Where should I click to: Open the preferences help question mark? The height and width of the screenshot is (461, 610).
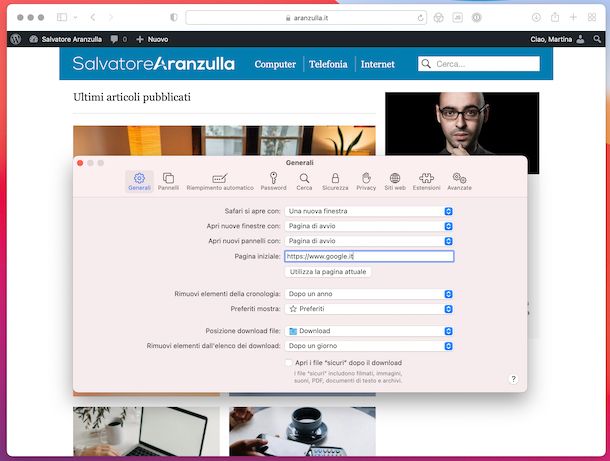click(513, 379)
